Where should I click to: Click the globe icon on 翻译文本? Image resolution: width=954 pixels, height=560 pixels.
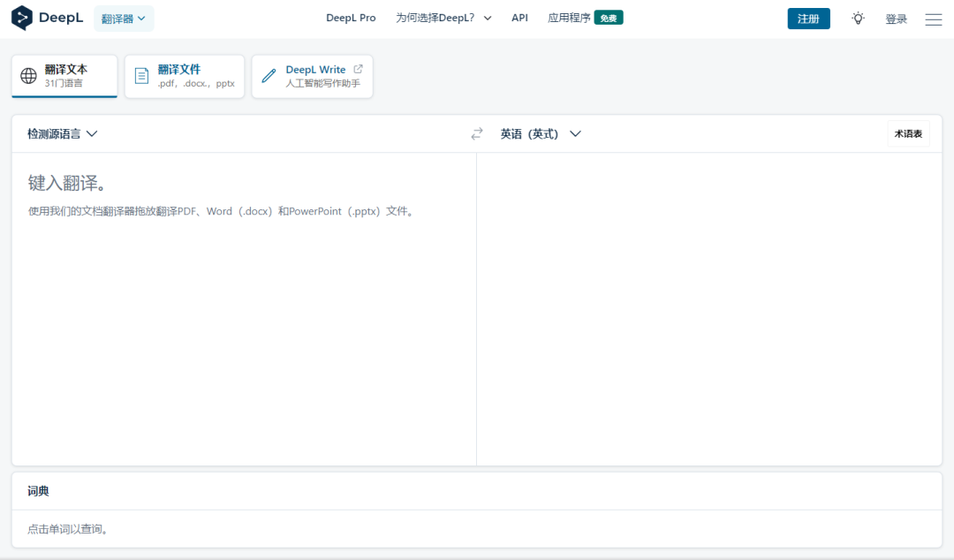click(28, 76)
